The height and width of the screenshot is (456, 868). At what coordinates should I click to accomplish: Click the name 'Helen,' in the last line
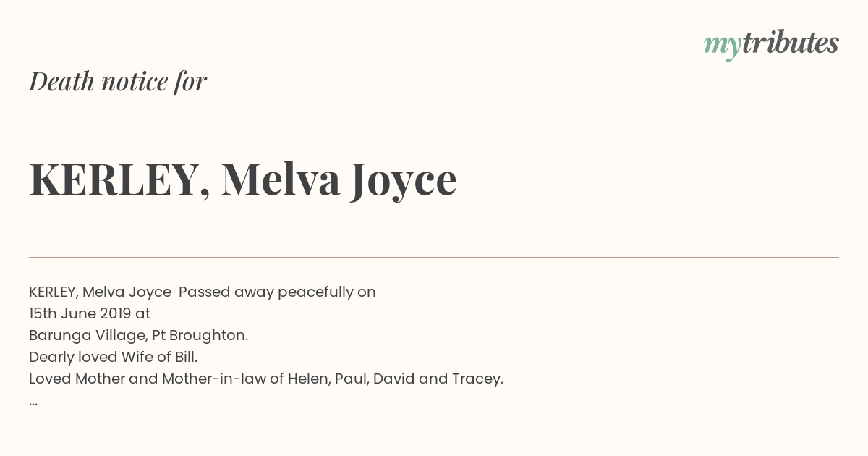tap(310, 379)
